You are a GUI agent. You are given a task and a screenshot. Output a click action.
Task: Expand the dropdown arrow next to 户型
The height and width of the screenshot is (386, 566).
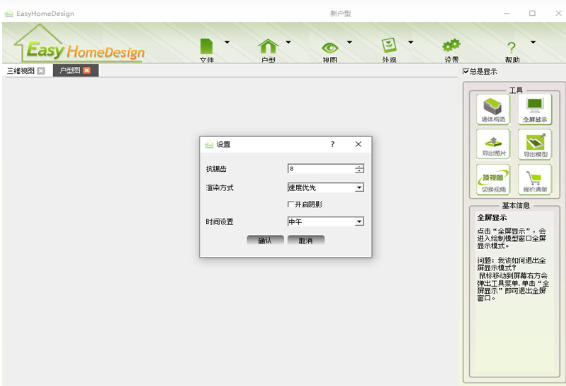288,42
